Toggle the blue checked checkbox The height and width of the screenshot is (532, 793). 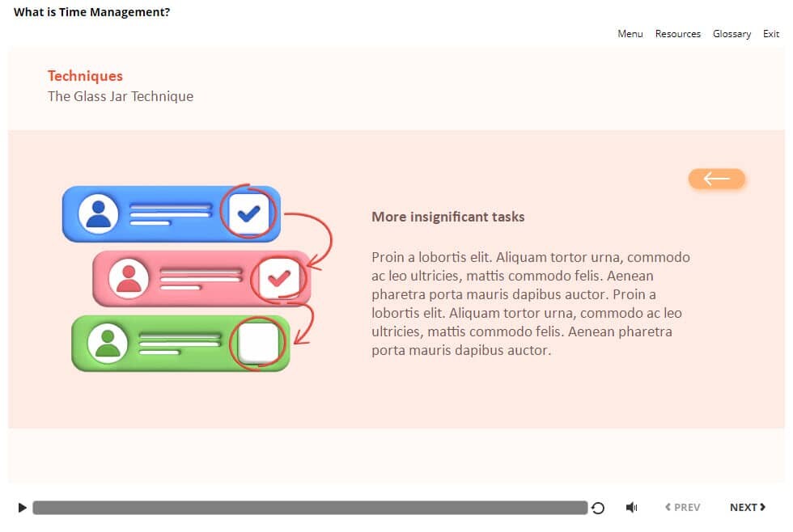[248, 213]
